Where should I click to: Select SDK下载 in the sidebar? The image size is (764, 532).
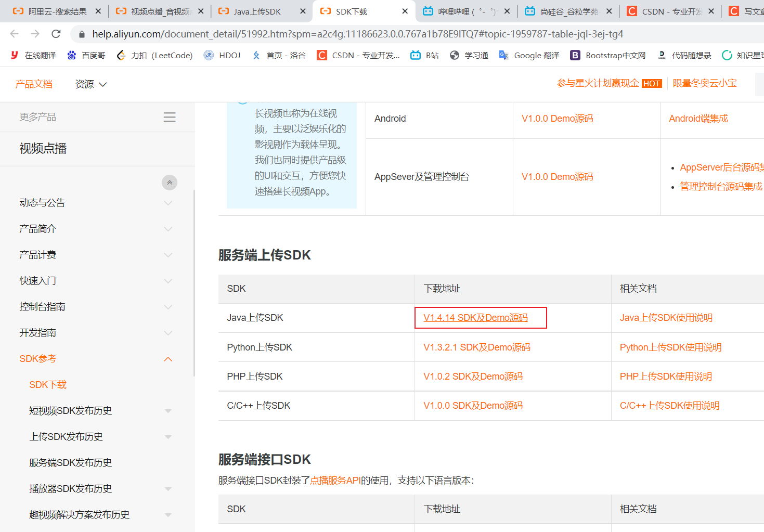48,385
